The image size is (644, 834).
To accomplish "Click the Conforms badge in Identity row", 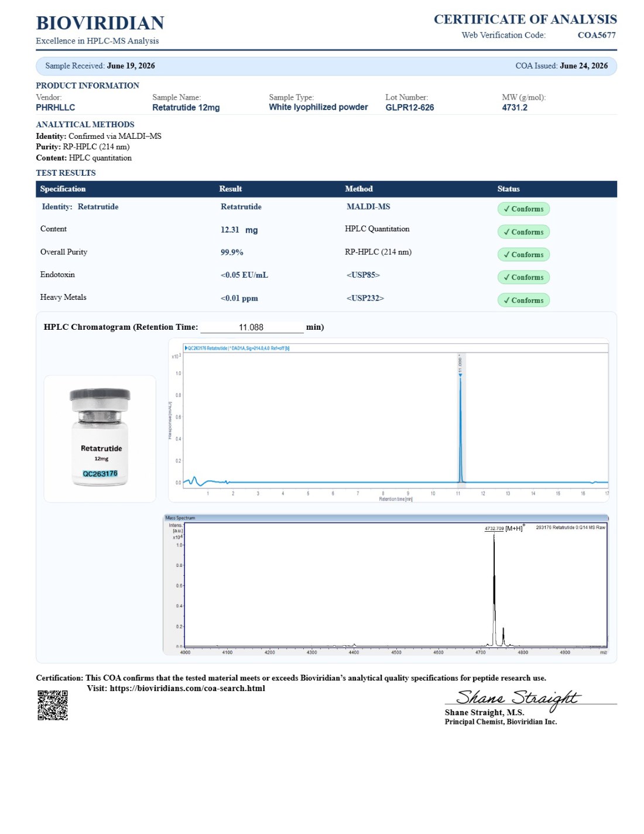I will (523, 209).
